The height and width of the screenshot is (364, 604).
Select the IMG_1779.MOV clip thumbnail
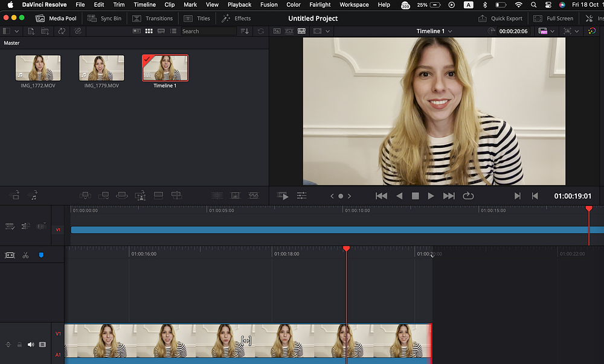click(x=101, y=68)
